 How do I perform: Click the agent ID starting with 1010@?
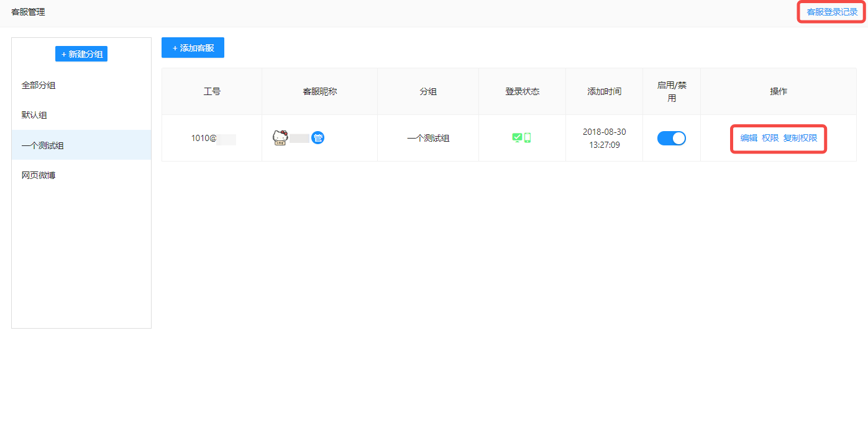click(211, 138)
